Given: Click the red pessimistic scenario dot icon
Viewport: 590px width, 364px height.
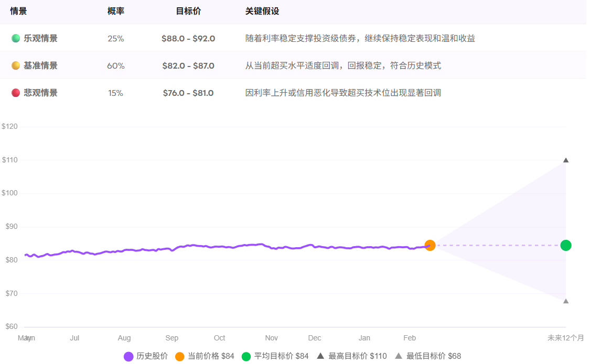Looking at the screenshot, I should pos(15,93).
